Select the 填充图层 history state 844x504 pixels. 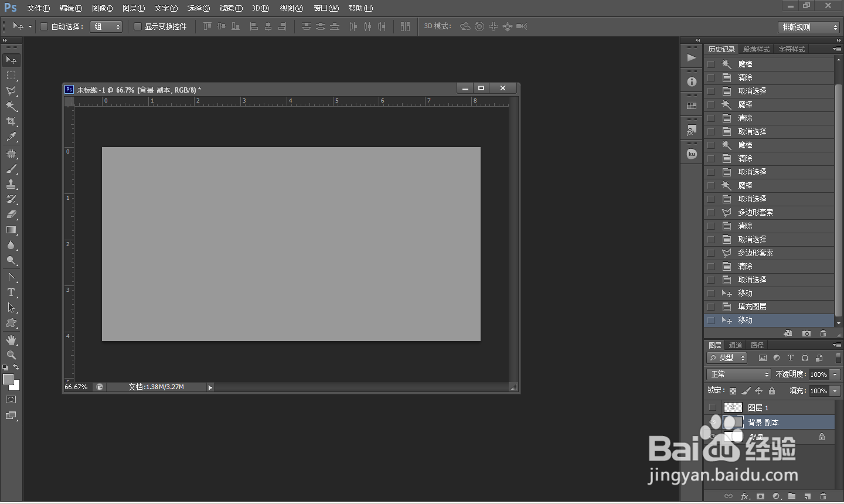pos(769,307)
